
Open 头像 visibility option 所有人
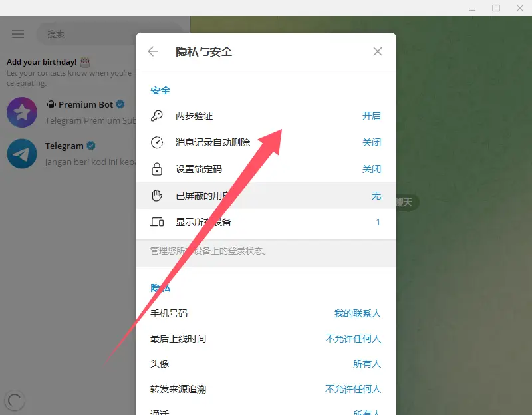(366, 364)
